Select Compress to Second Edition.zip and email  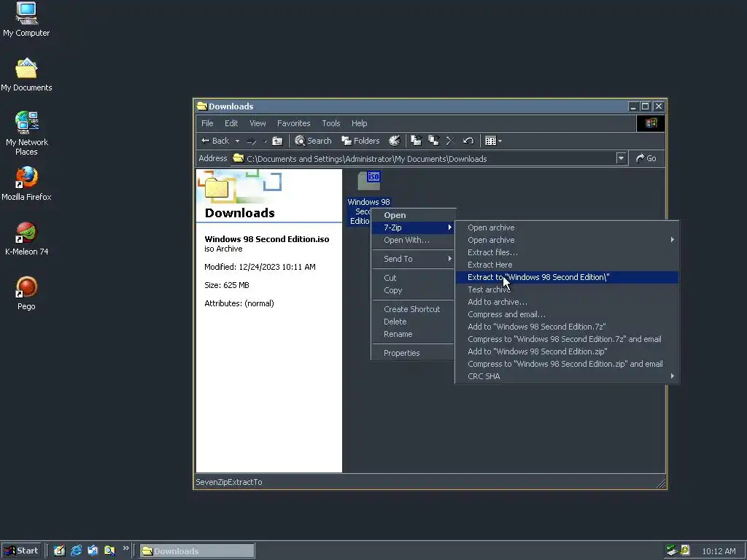coord(566,364)
